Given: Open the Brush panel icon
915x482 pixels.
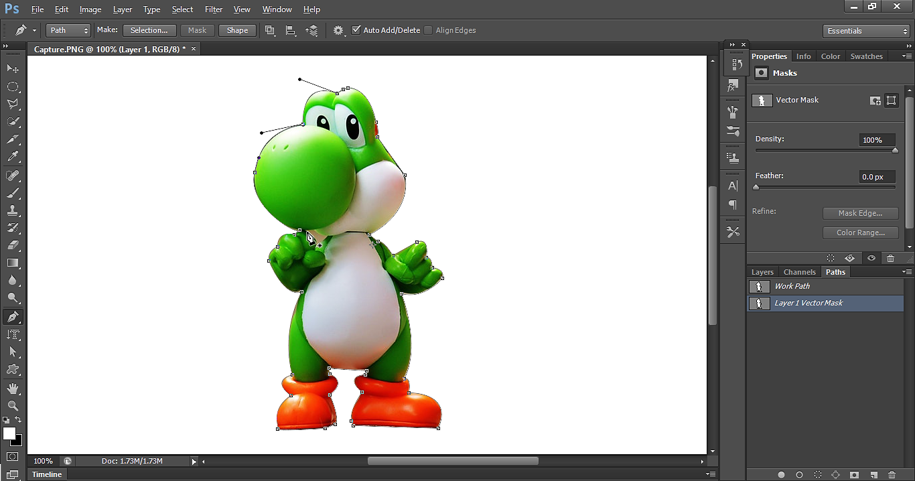Looking at the screenshot, I should coord(734,112).
